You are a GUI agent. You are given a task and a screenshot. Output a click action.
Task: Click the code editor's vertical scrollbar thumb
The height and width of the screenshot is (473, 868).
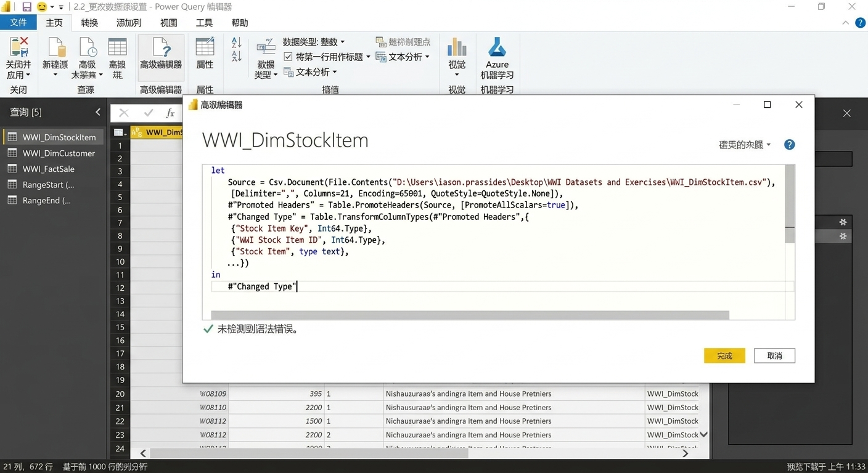tap(790, 204)
